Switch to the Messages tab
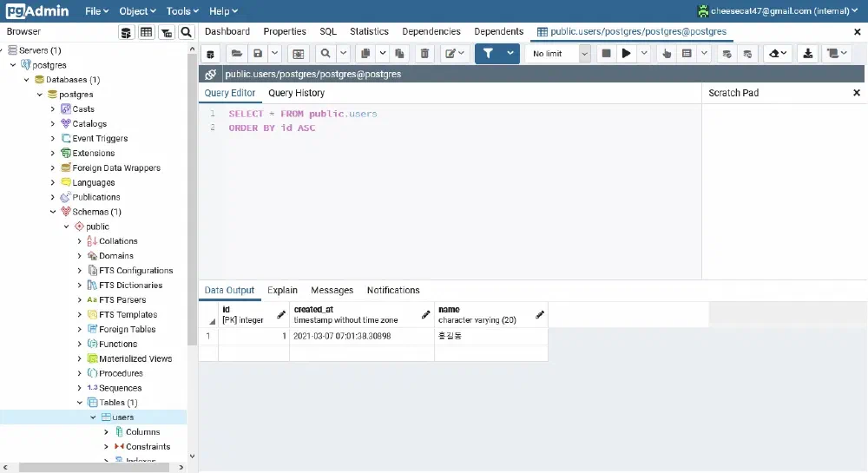The height and width of the screenshot is (473, 868). click(332, 291)
